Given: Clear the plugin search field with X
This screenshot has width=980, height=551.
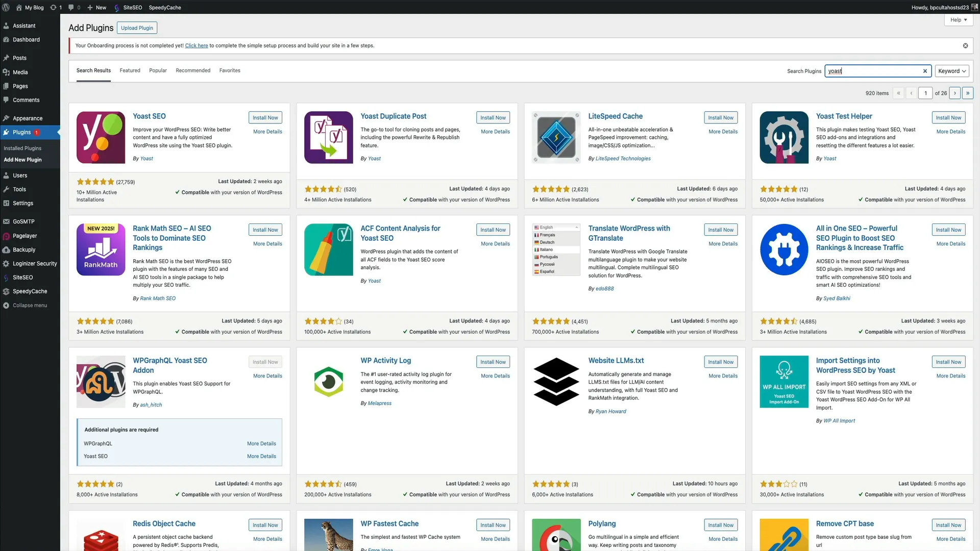Looking at the screenshot, I should point(925,71).
